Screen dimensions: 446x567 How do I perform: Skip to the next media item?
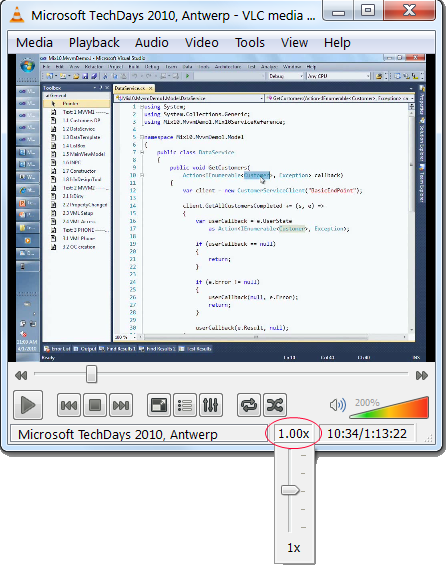[x=121, y=405]
